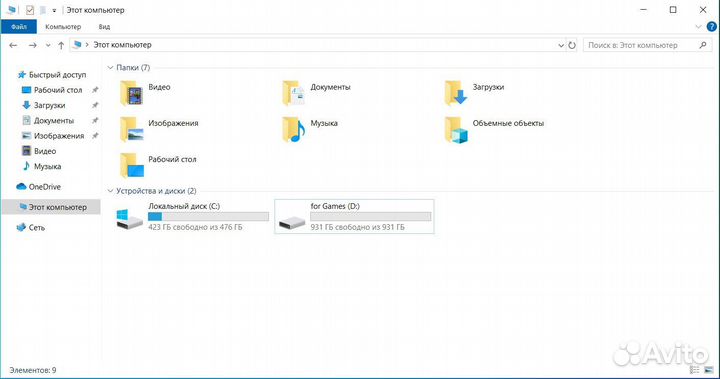The height and width of the screenshot is (379, 720).
Task: Select the for Games (D:) drive icon
Action: coord(292,223)
